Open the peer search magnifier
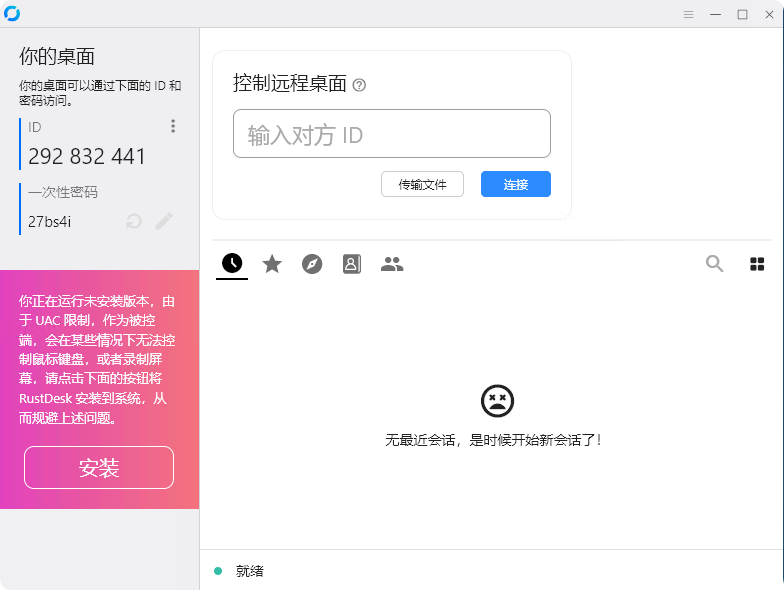This screenshot has height=590, width=784. 714,263
